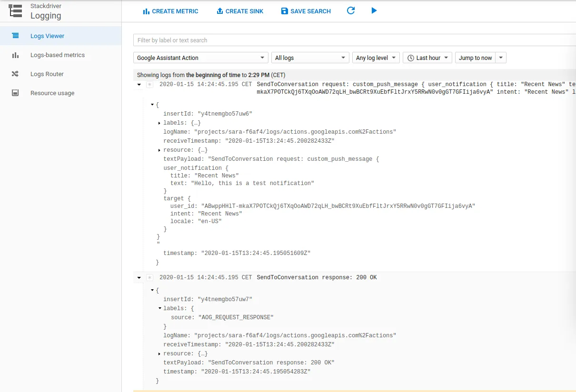This screenshot has height=392, width=576.
Task: Open the Google Assistant Action resource dropdown
Action: pos(201,58)
